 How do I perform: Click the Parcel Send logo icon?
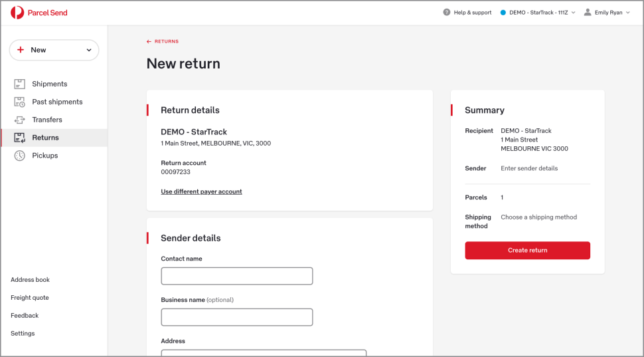[x=17, y=13]
